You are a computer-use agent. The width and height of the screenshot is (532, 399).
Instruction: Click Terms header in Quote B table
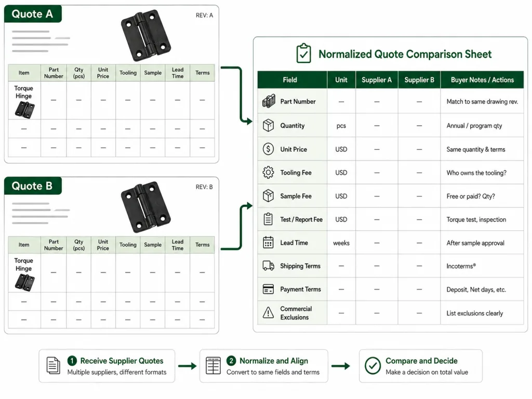203,245
